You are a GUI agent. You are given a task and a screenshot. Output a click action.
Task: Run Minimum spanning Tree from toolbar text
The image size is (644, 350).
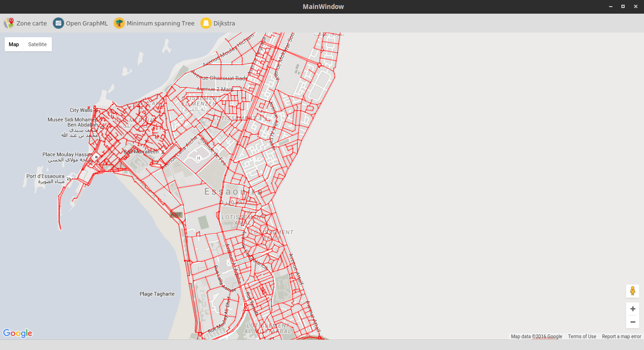(x=160, y=23)
